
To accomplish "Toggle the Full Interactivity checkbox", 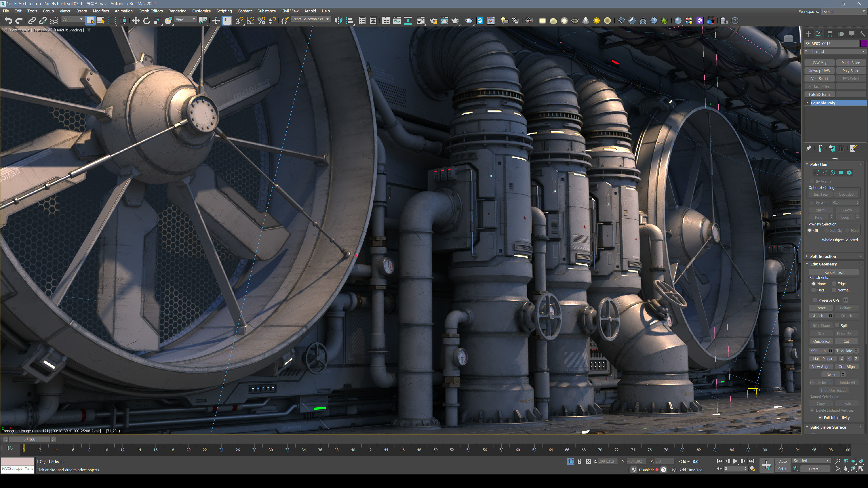I will [821, 418].
